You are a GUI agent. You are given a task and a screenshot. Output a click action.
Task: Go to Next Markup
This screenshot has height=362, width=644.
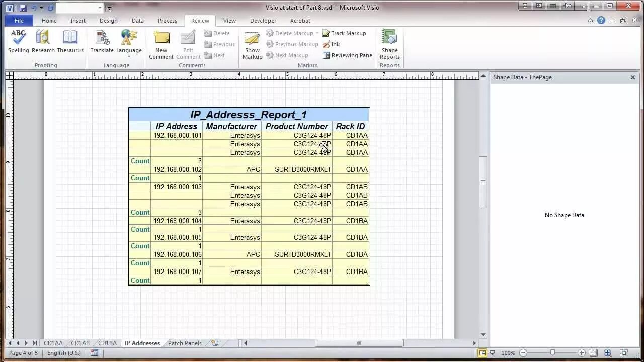[287, 55]
